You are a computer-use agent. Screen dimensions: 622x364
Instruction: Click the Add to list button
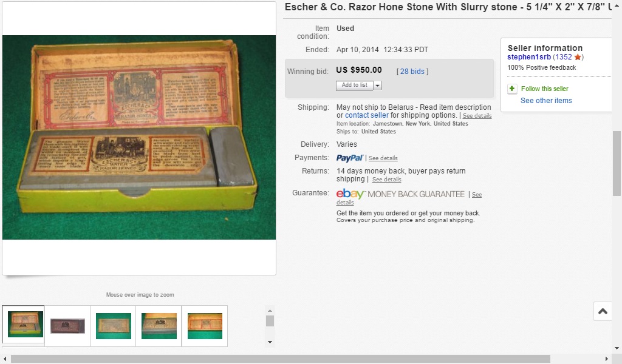point(355,86)
